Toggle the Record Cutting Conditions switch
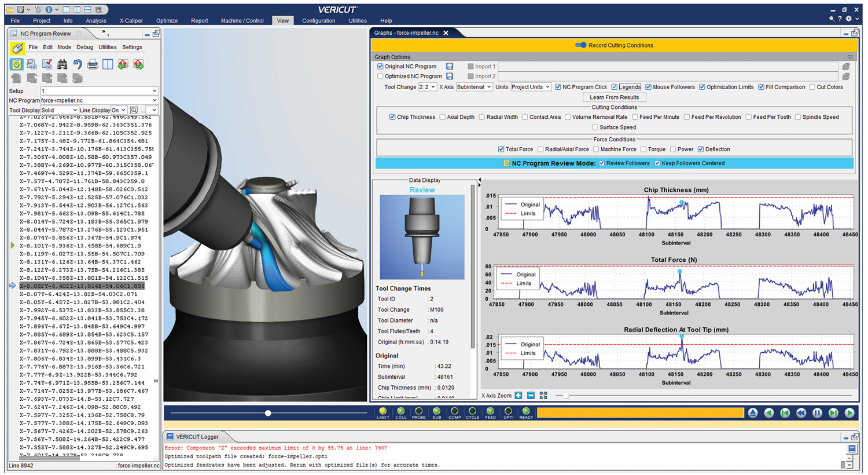Viewport: 868px width, 475px height. pos(580,45)
